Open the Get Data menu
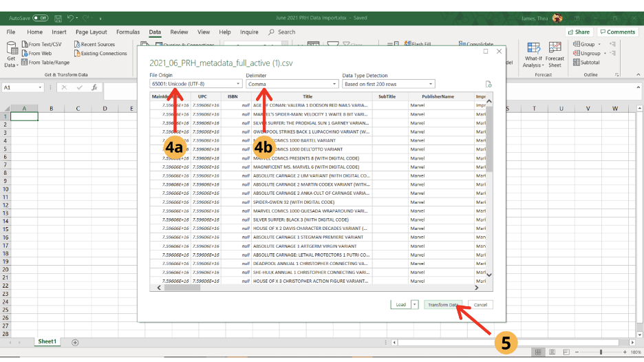The image size is (644, 362). click(11, 54)
